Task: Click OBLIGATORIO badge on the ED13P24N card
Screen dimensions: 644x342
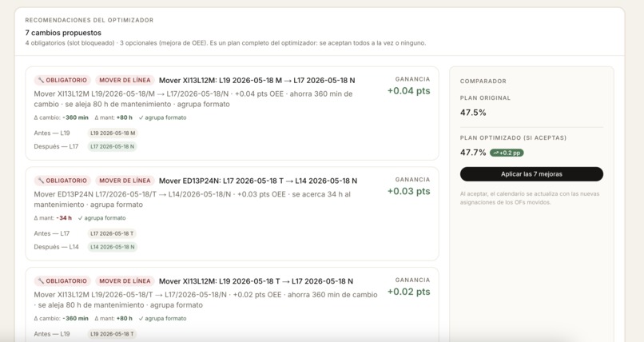Action: [62, 181]
